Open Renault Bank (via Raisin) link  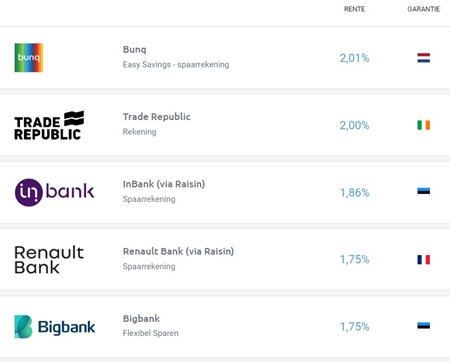[178, 251]
